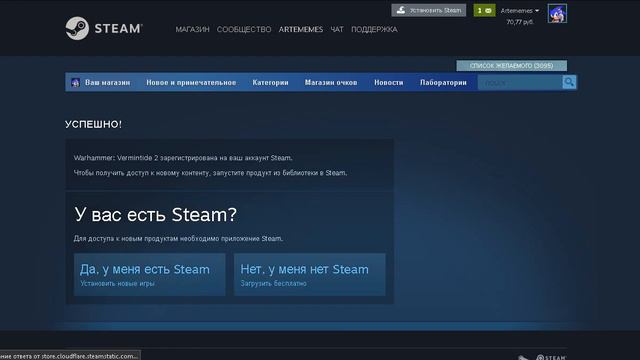Open Новое и примечательное store tab
The image size is (640, 360).
point(191,82)
